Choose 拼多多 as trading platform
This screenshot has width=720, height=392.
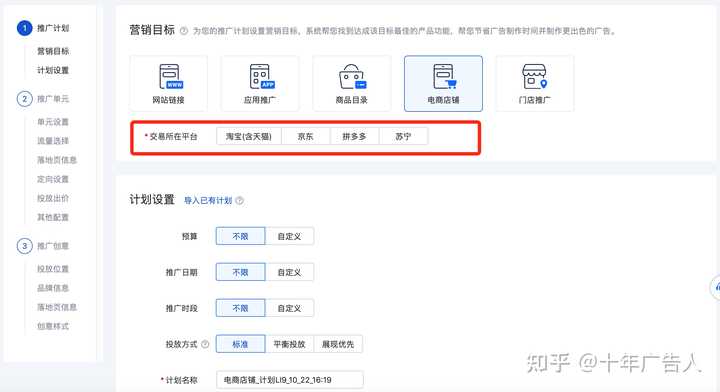[354, 136]
